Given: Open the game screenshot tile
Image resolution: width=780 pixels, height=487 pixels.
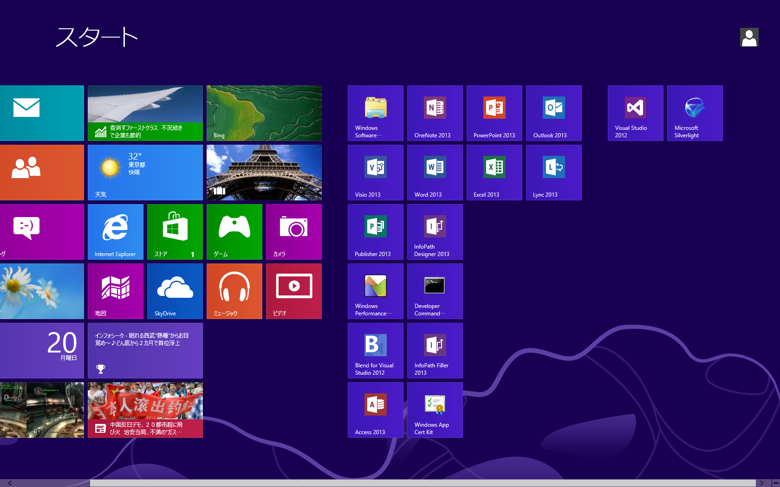Looking at the screenshot, I should [42, 410].
